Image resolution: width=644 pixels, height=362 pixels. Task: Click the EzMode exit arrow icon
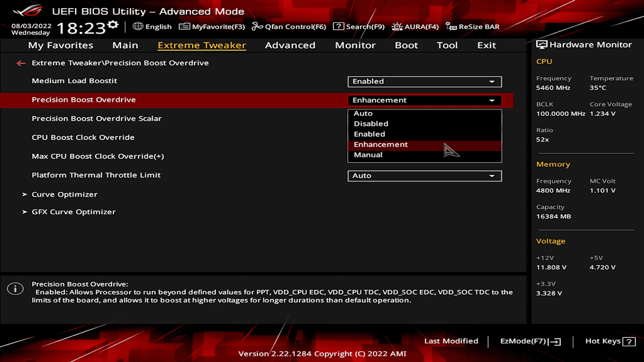pos(554,341)
